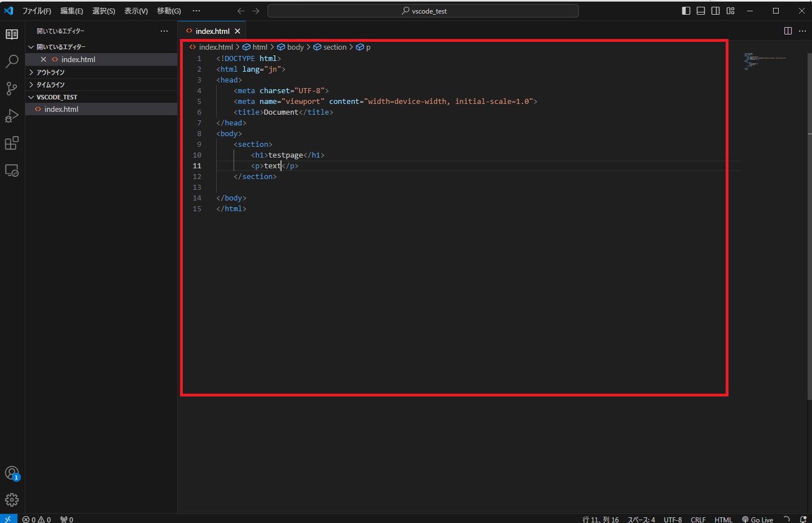Collapse the VSCODE_TEST folder section
Viewport: 812px width, 523px height.
point(102,97)
